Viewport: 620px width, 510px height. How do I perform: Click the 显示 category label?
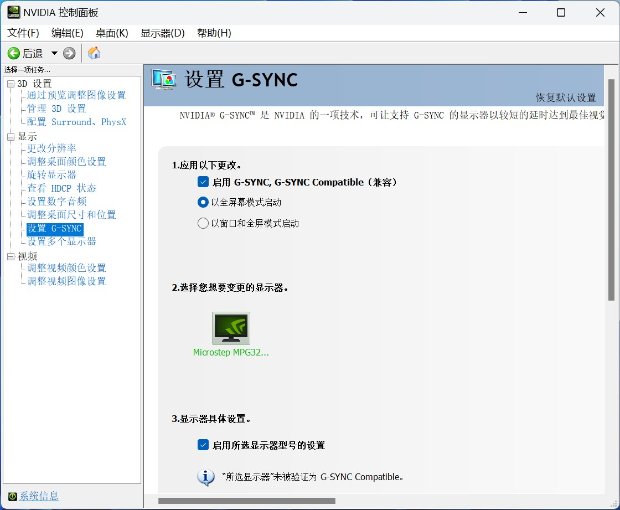pos(27,137)
